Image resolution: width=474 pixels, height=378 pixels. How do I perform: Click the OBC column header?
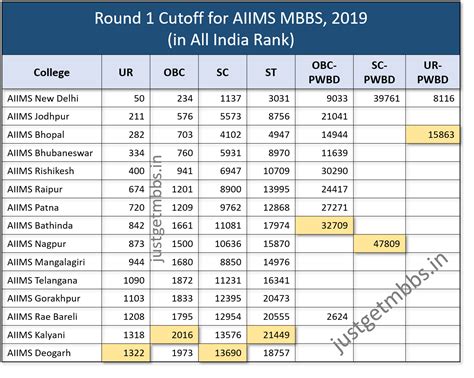click(174, 72)
